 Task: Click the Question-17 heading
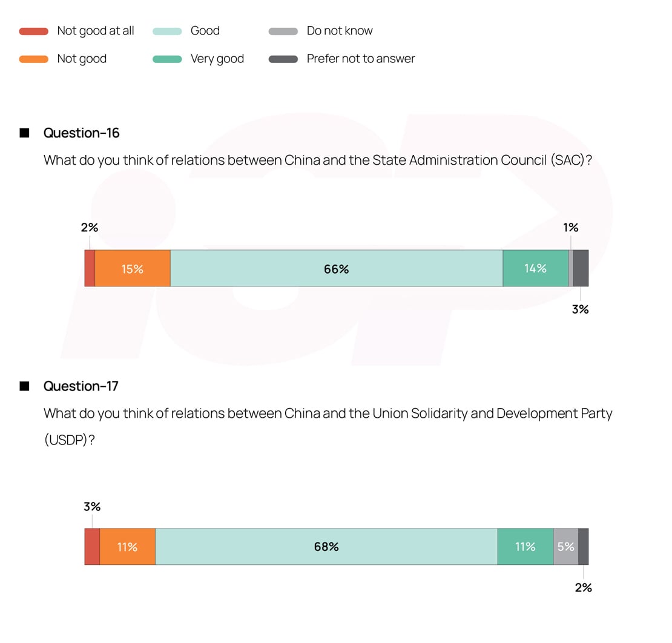pyautogui.click(x=81, y=386)
